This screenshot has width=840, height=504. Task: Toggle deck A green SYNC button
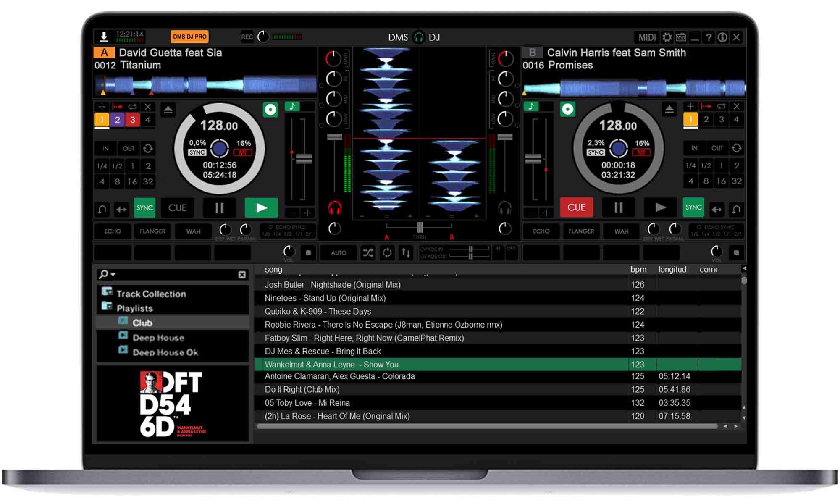coord(144,208)
